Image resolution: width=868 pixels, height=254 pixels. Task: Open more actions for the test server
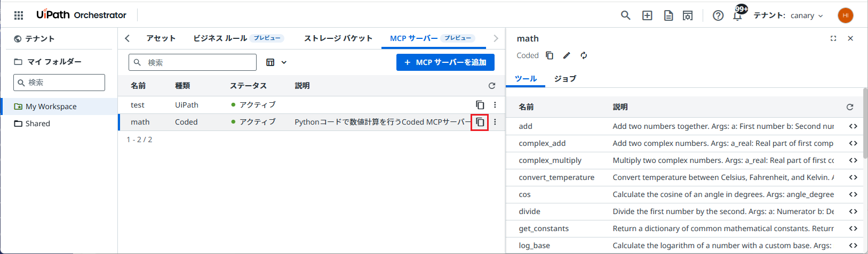click(x=495, y=105)
